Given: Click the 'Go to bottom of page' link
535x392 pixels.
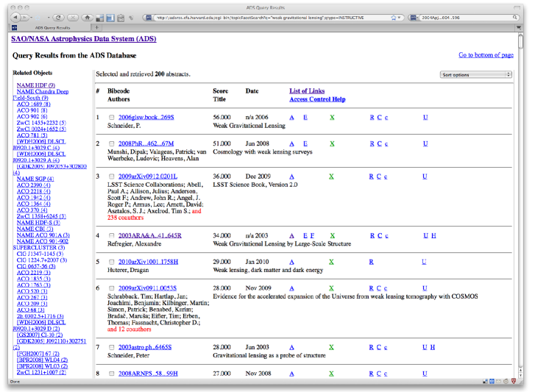Looking at the screenshot, I should coord(486,55).
